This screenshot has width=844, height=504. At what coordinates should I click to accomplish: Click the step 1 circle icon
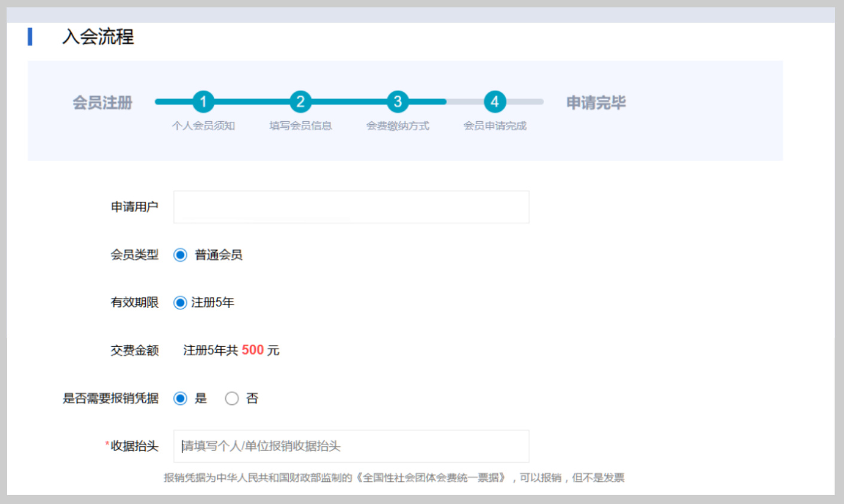tap(203, 102)
